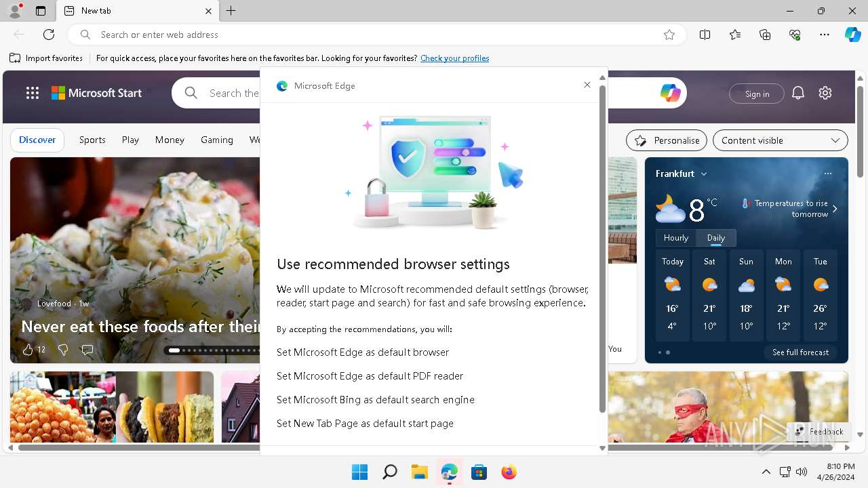868x488 pixels.
Task: Click the page vertical scrollbar thumb
Action: click(860, 131)
